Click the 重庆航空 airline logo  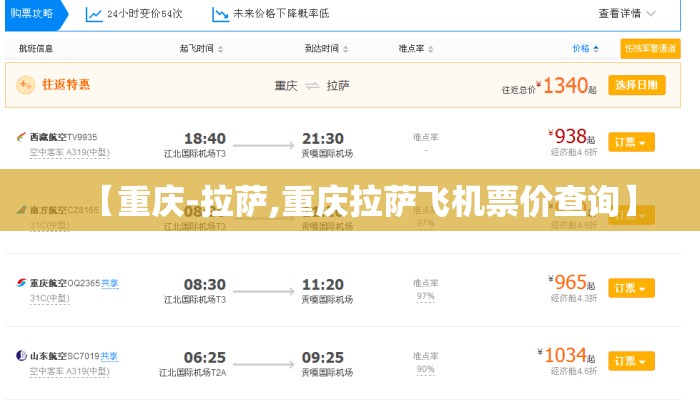(x=21, y=283)
